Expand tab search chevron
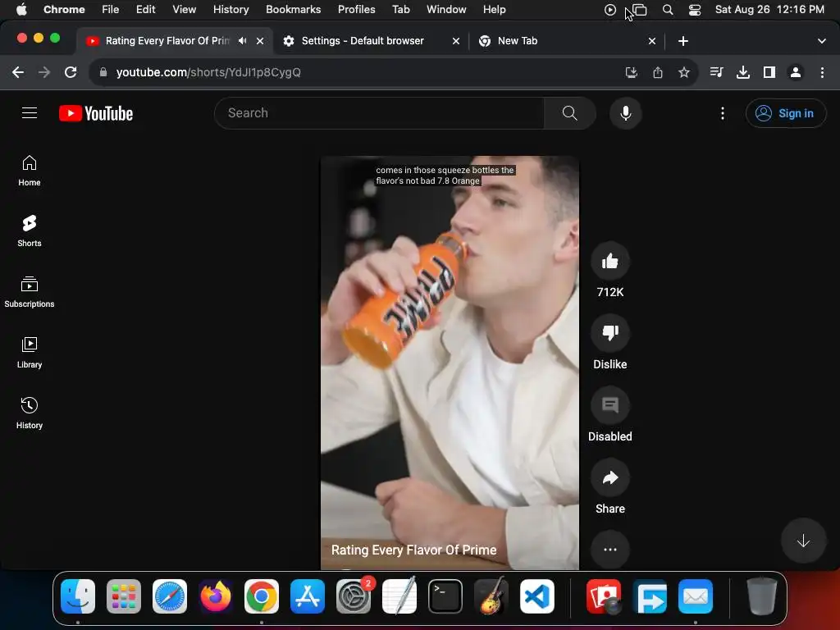 coord(821,41)
